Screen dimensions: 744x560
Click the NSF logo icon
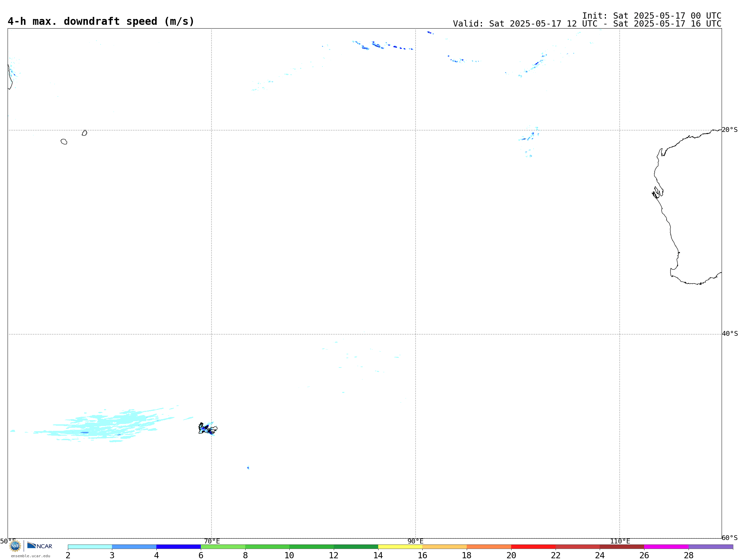(15, 546)
